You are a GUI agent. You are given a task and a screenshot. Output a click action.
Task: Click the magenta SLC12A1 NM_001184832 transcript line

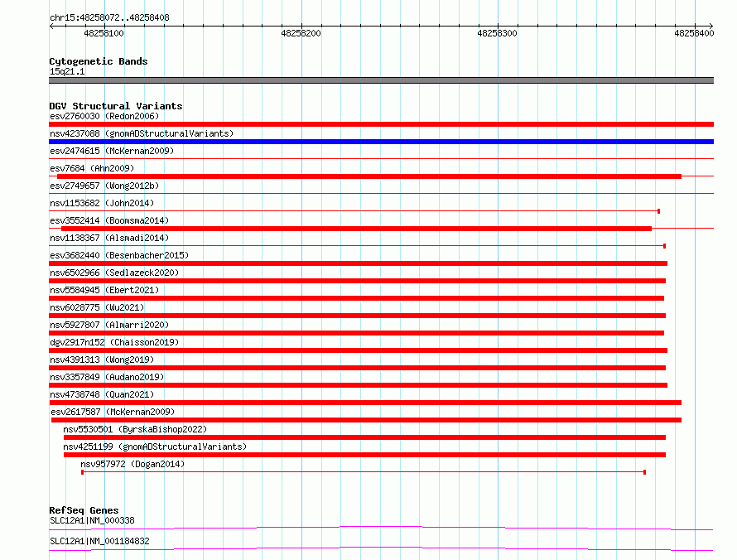(x=381, y=548)
